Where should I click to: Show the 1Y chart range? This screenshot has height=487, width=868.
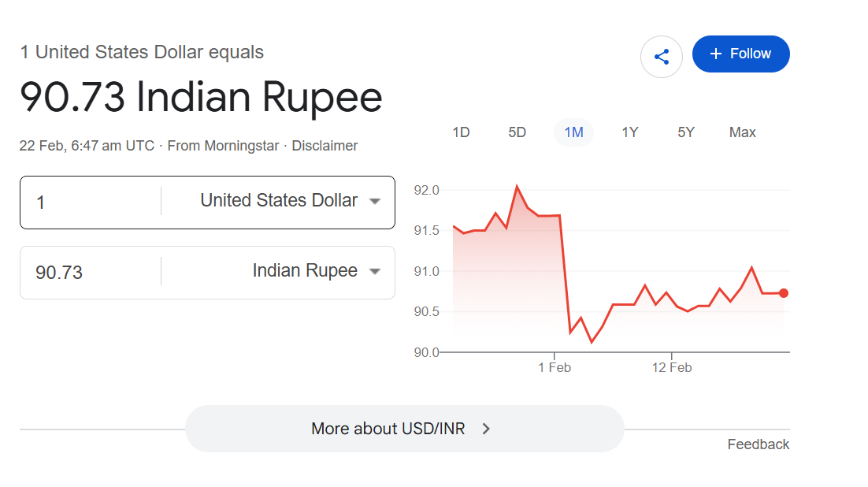(629, 132)
